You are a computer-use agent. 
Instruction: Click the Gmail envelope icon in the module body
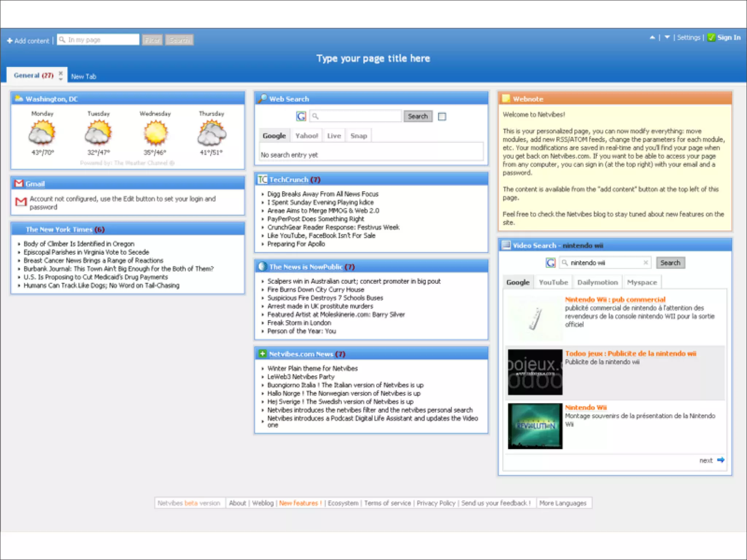pos(21,201)
